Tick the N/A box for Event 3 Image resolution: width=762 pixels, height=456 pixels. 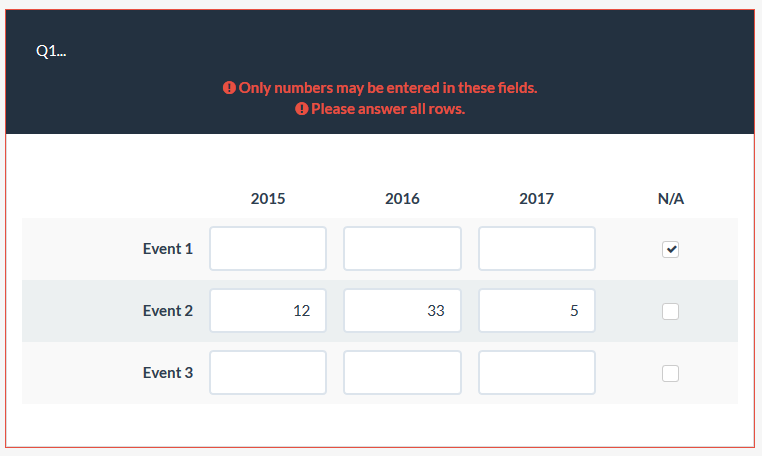[670, 373]
